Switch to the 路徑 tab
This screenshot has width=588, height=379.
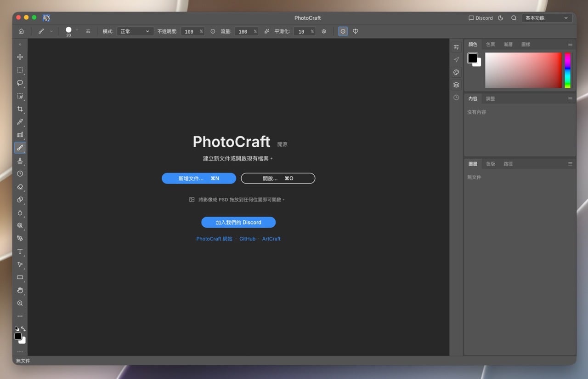(x=508, y=164)
